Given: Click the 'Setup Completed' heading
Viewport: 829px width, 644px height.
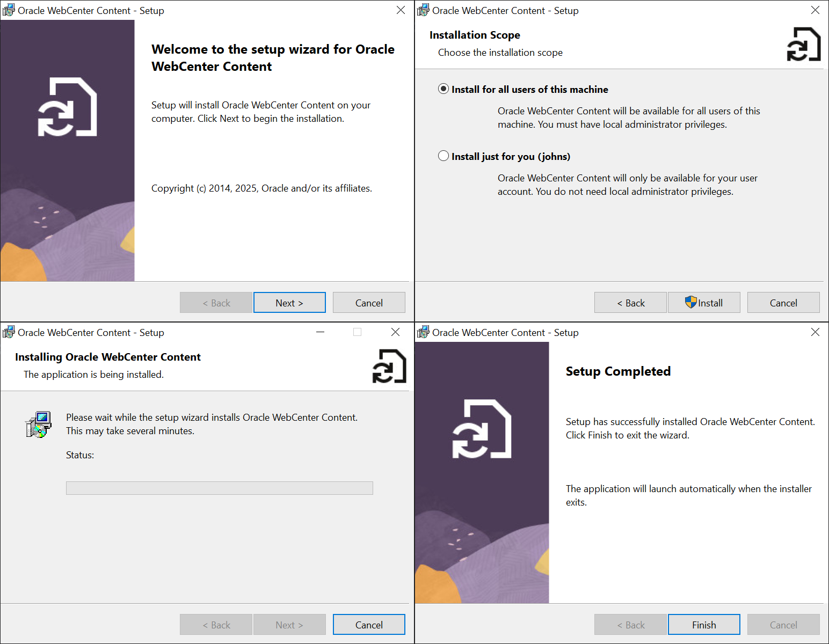Looking at the screenshot, I should pos(618,371).
